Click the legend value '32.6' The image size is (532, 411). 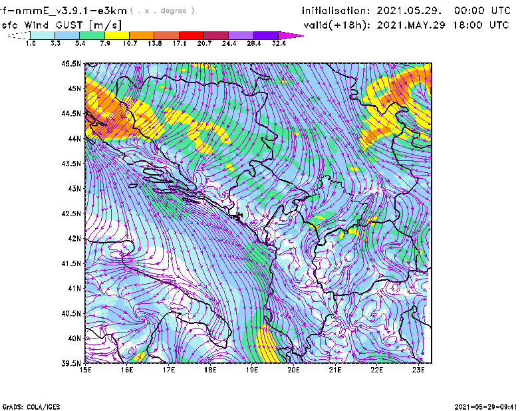click(x=279, y=43)
